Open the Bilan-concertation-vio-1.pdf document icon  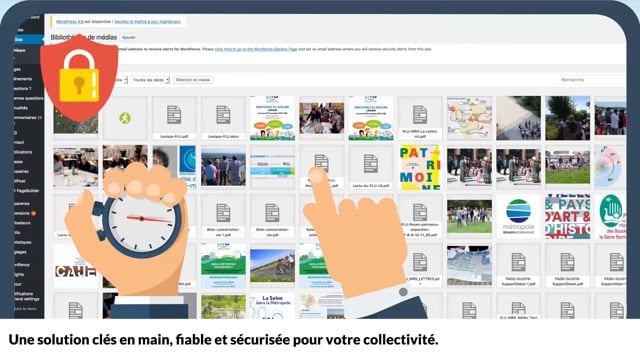223,213
